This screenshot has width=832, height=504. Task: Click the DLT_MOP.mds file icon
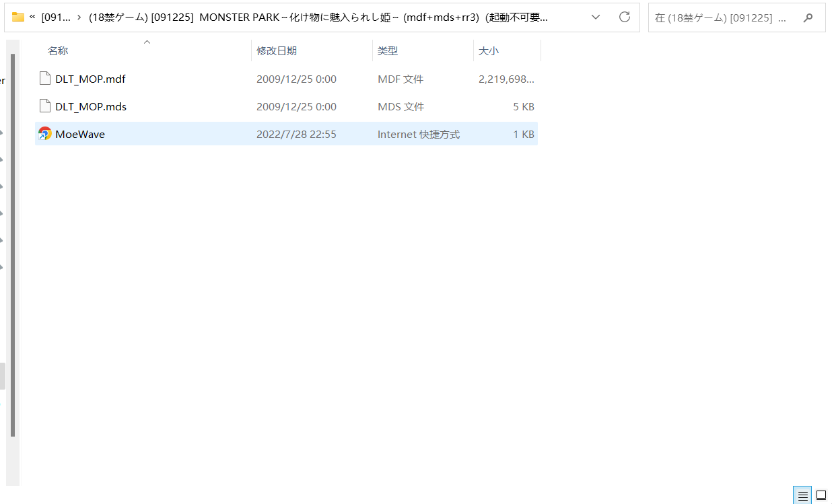(x=45, y=106)
